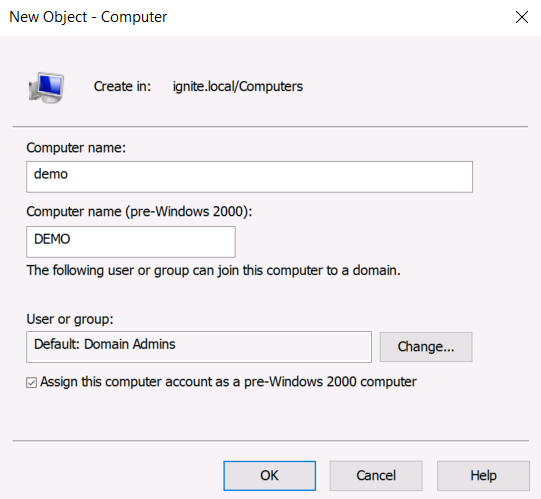Enable the pre-Windows 2000 computer checkbox
Image resolution: width=541 pixels, height=499 pixels.
click(31, 382)
